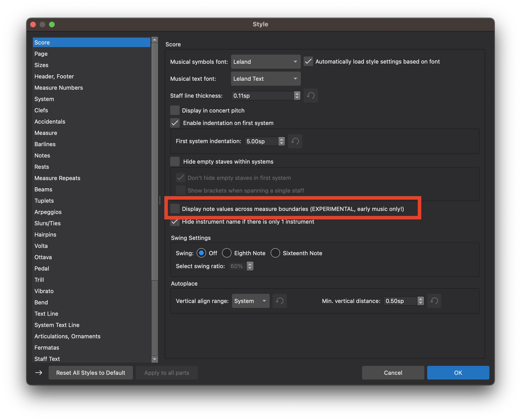The image size is (521, 420).
Task: Expand Vertical align range dropdown
Action: point(250,301)
